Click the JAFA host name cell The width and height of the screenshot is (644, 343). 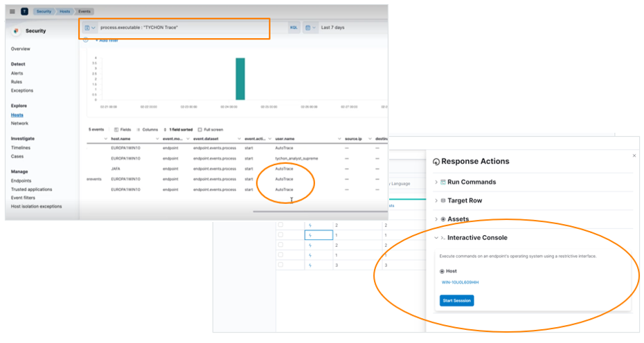tap(116, 169)
